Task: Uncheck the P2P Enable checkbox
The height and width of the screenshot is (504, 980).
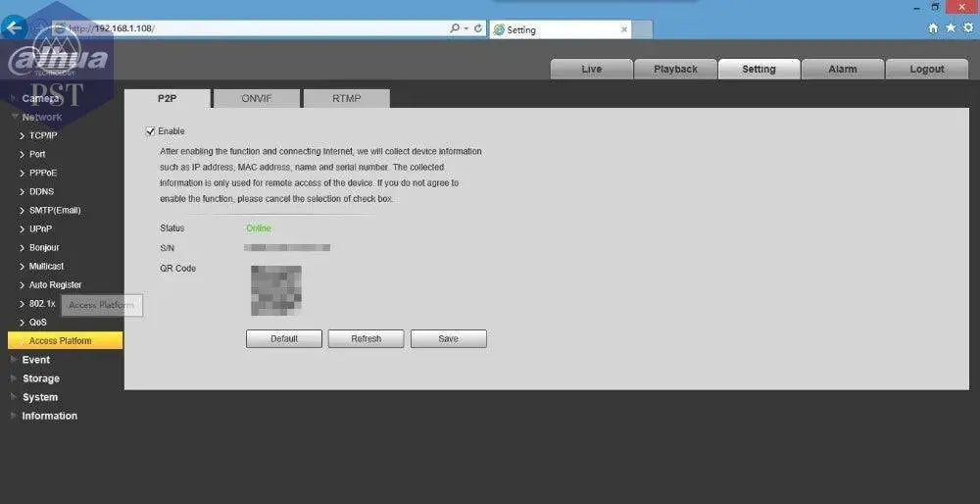Action: tap(150, 131)
